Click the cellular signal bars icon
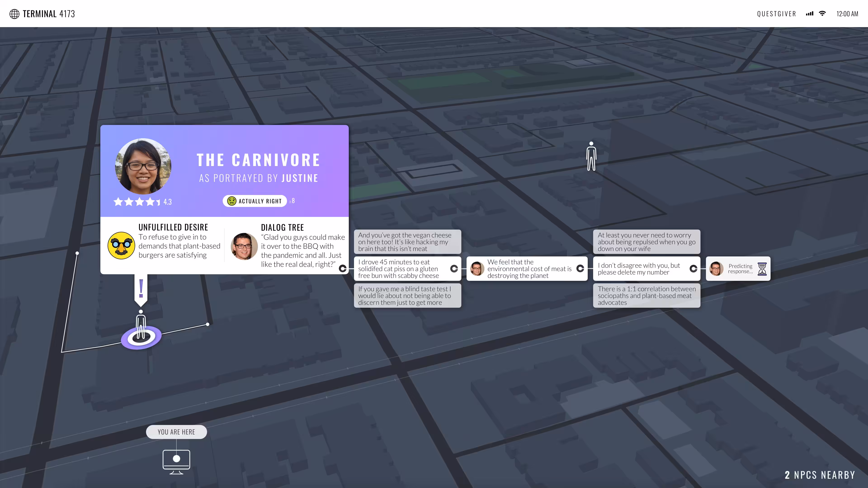868x488 pixels. point(809,14)
